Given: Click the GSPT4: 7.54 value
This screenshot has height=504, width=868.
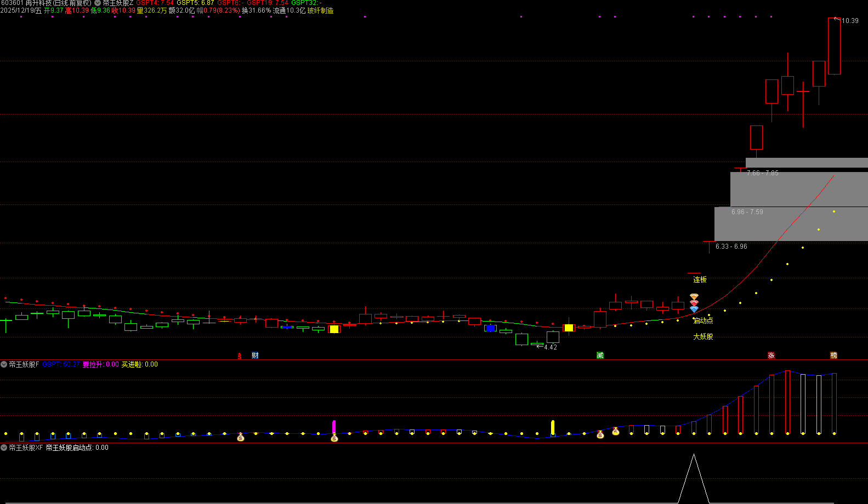Looking at the screenshot, I should click(x=155, y=3).
